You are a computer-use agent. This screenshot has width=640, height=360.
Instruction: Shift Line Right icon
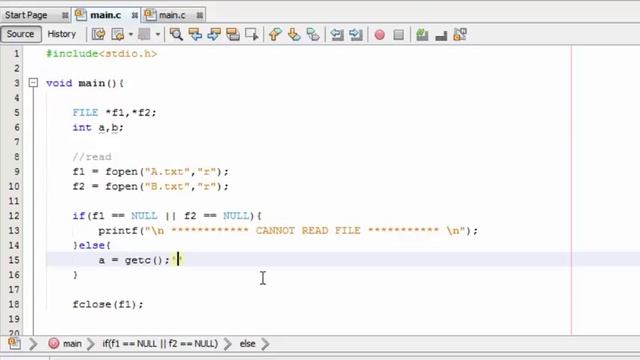(356, 34)
